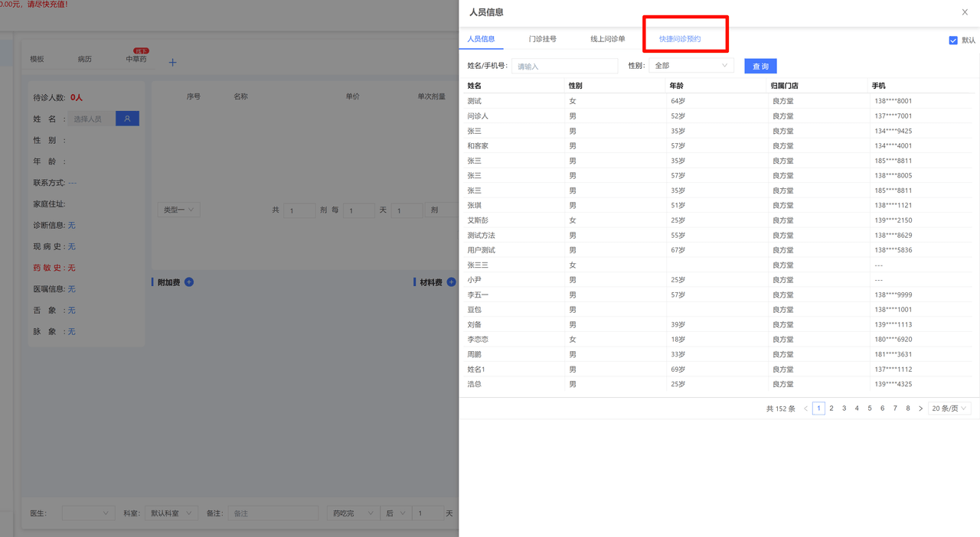Go to the next page of results

pos(920,408)
